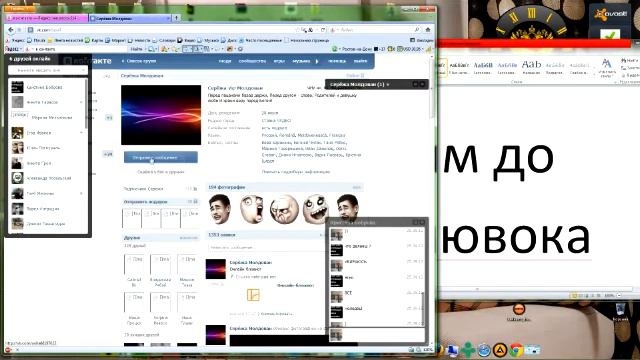Open the orange Firefox menu button

pos(20,9)
